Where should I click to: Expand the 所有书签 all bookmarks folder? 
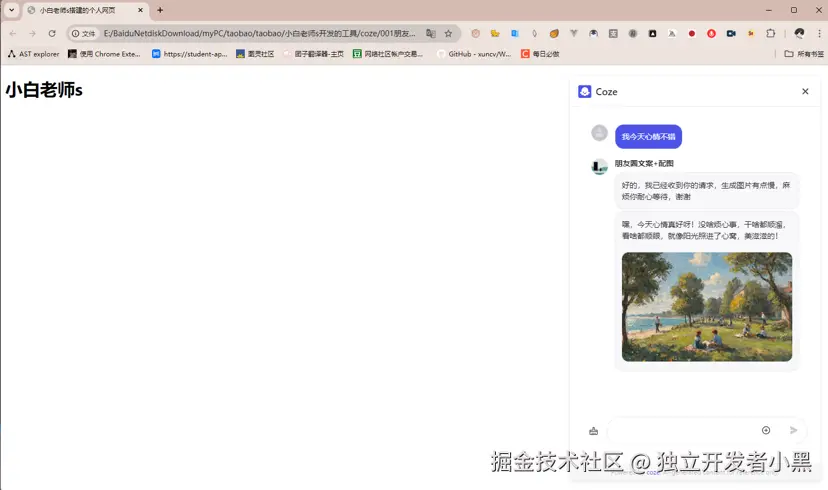pos(804,54)
